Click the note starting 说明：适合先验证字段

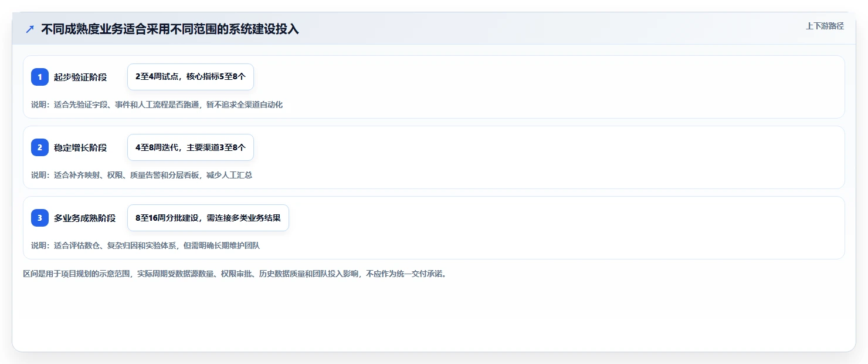pyautogui.click(x=157, y=105)
